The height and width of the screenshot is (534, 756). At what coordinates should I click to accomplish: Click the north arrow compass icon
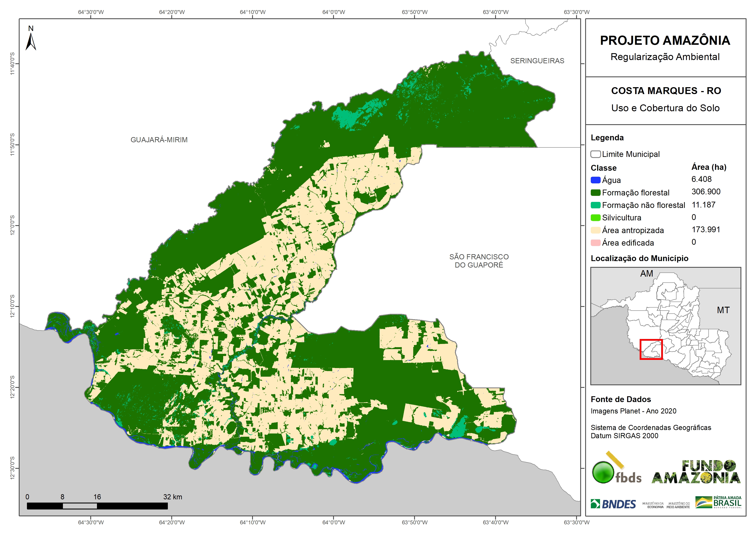pyautogui.click(x=31, y=41)
